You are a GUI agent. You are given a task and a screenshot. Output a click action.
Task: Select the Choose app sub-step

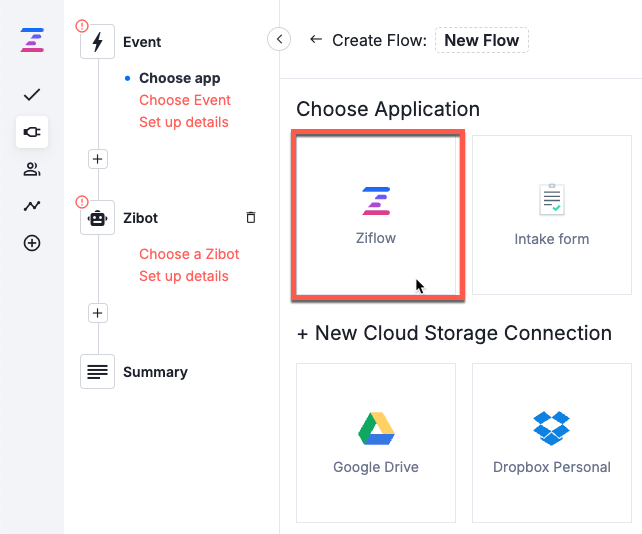click(180, 78)
